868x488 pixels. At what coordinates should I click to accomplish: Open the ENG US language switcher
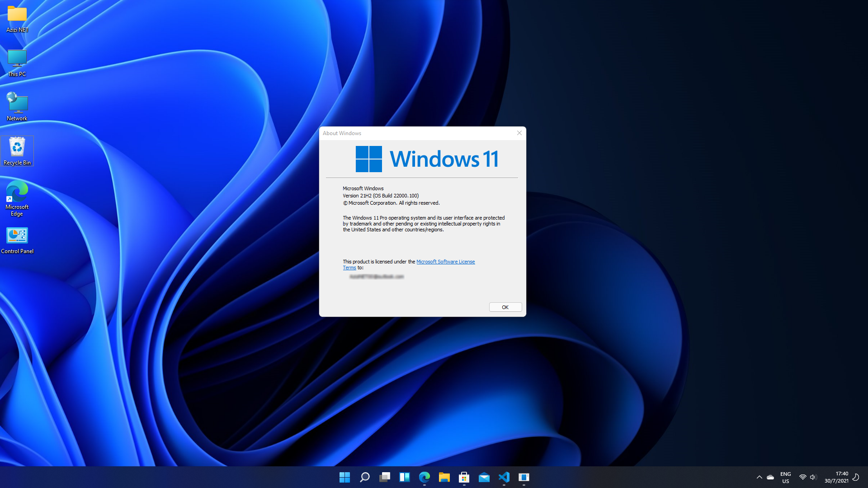tap(786, 478)
